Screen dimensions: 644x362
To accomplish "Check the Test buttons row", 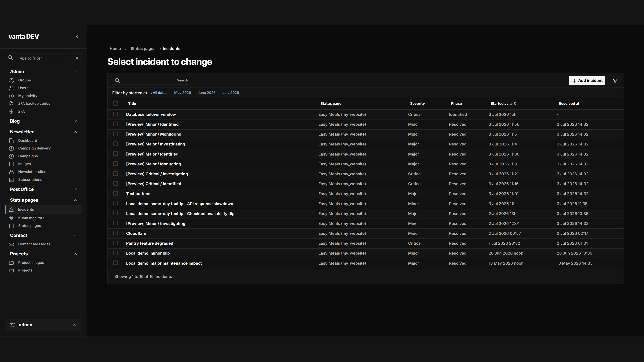I will click(x=116, y=193).
